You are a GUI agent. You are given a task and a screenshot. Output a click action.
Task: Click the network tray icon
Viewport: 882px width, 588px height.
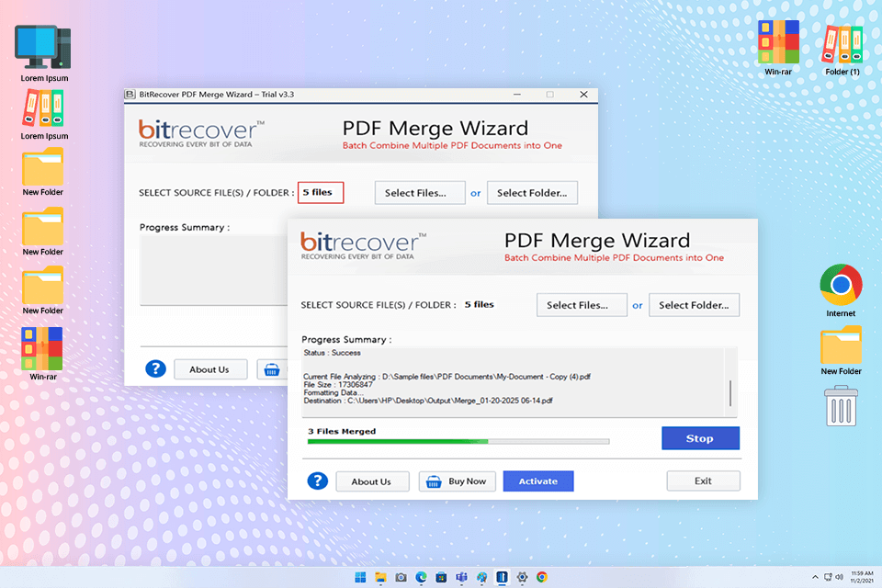click(828, 577)
